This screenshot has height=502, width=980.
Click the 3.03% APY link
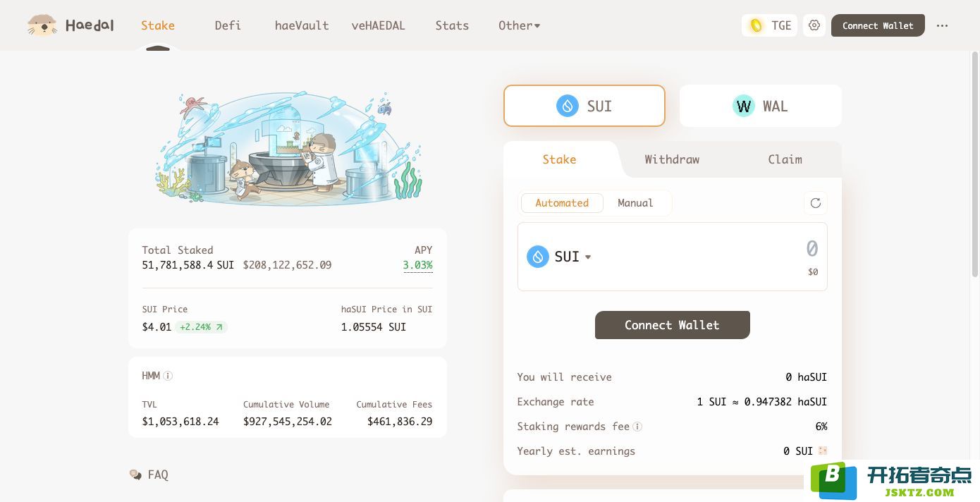click(417, 265)
